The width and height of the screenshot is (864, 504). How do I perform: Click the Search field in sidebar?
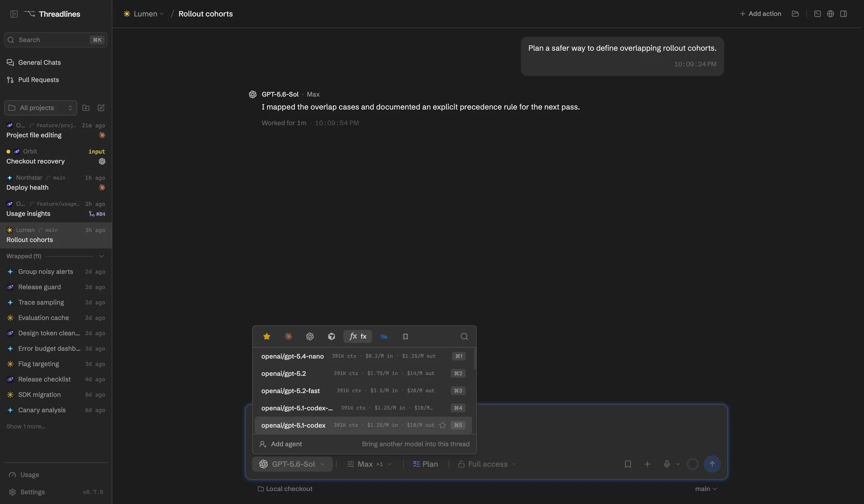tap(56, 40)
